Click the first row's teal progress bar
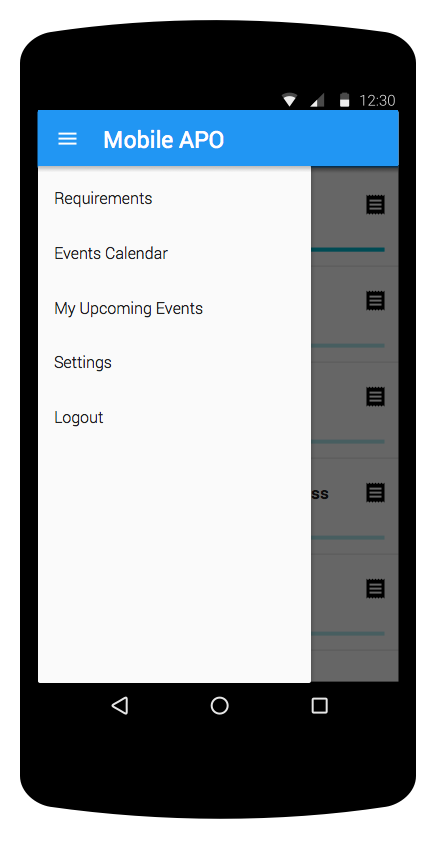The image size is (436, 843). point(348,249)
